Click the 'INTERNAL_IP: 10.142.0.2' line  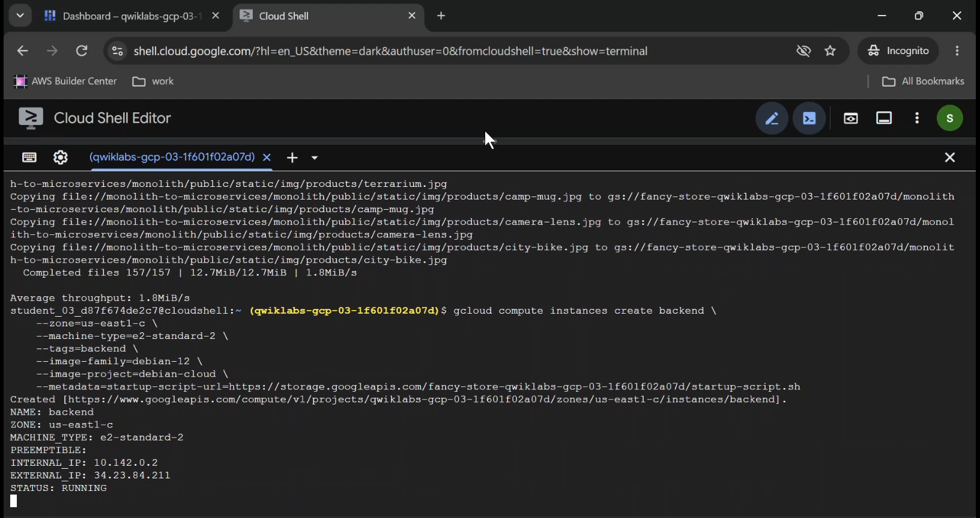coord(84,463)
